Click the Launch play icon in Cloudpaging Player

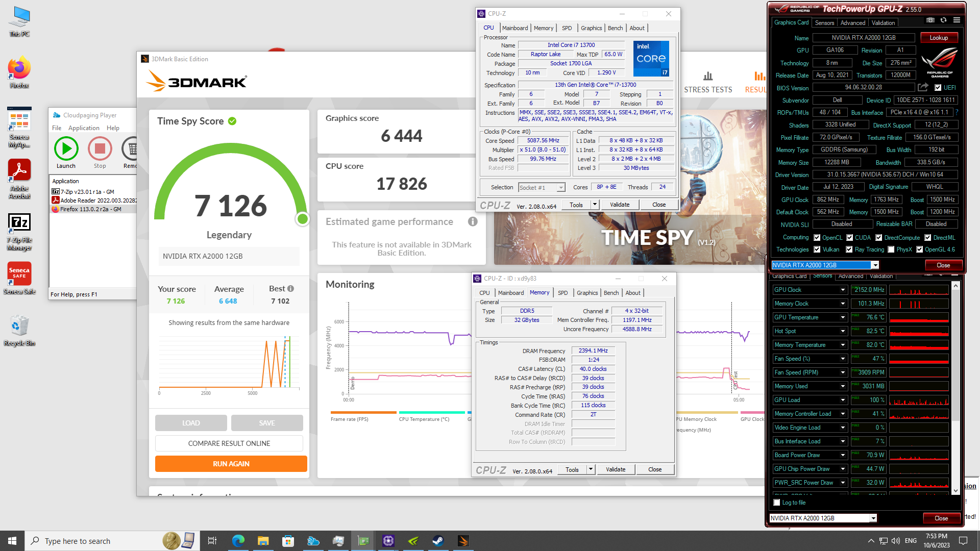click(x=66, y=148)
